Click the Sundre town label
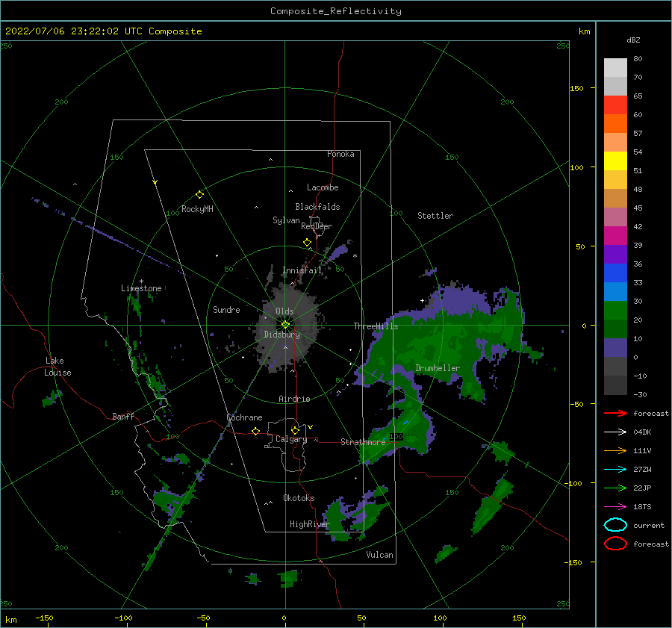This screenshot has width=672, height=628. pyautogui.click(x=226, y=310)
